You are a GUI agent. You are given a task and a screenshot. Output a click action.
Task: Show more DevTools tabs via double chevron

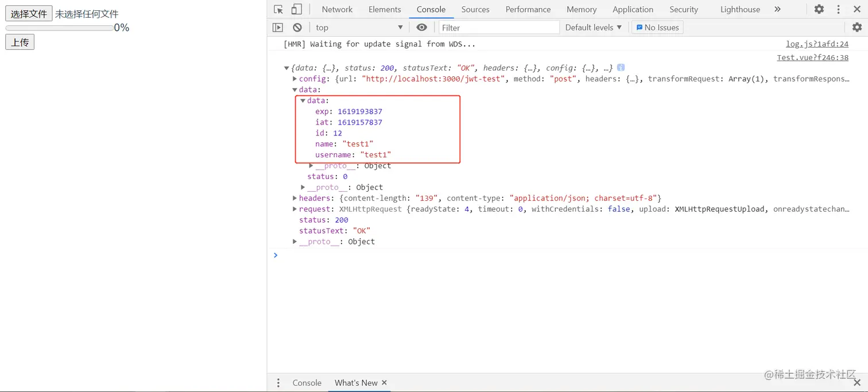coord(777,9)
